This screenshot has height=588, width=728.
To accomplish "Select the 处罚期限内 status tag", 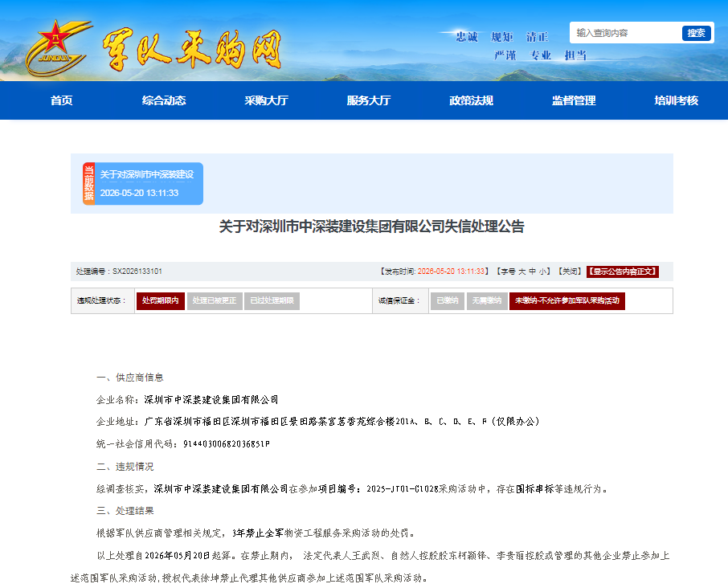I will pos(160,300).
